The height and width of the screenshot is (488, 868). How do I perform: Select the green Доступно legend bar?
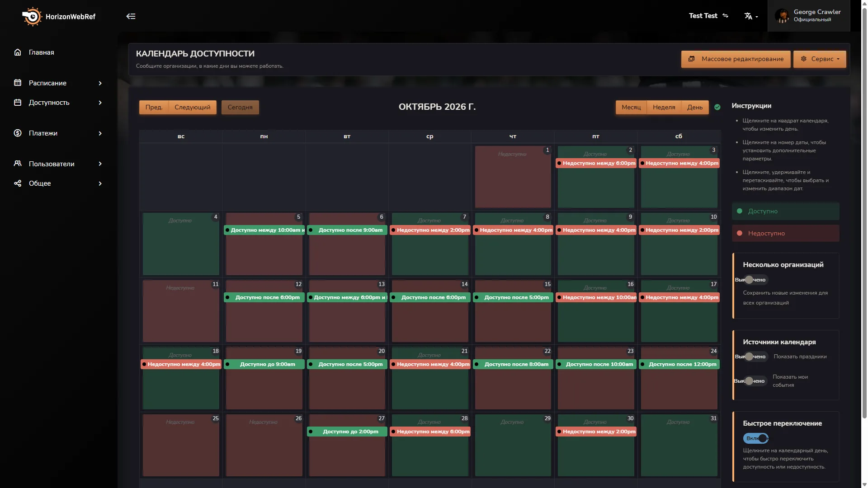tap(786, 211)
